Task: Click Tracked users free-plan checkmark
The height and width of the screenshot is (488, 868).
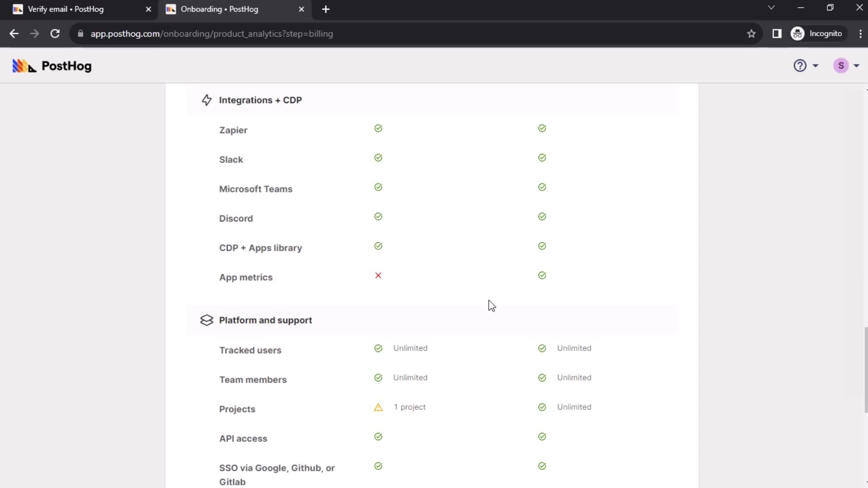Action: (378, 348)
